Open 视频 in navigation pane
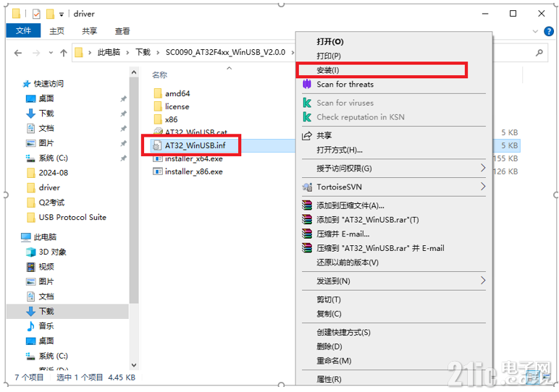Screen dimensions: 559x392 [46, 267]
